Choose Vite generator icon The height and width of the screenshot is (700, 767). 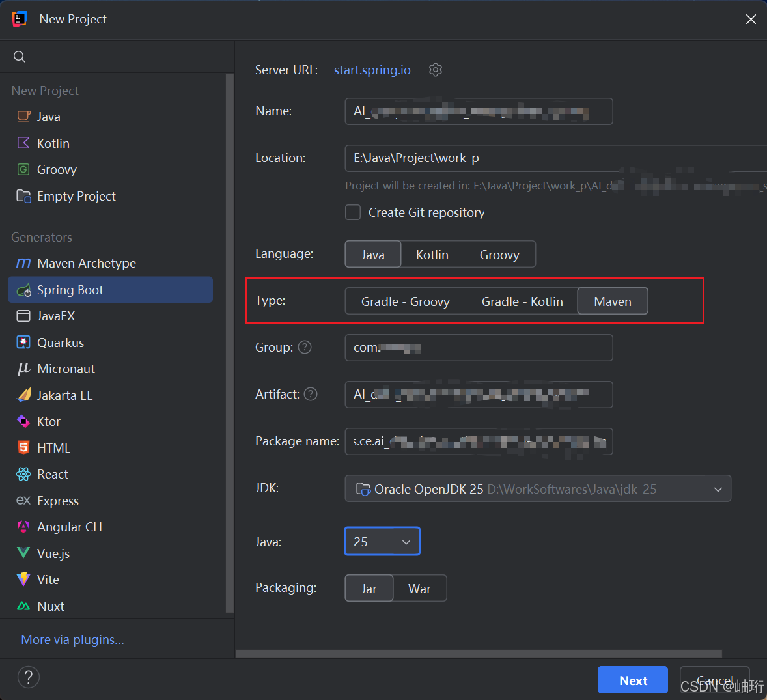coord(23,580)
